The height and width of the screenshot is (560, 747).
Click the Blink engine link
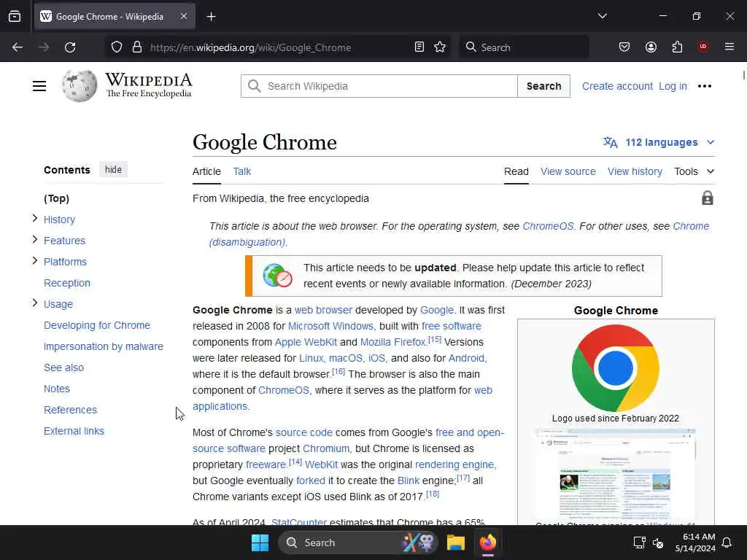409,481
